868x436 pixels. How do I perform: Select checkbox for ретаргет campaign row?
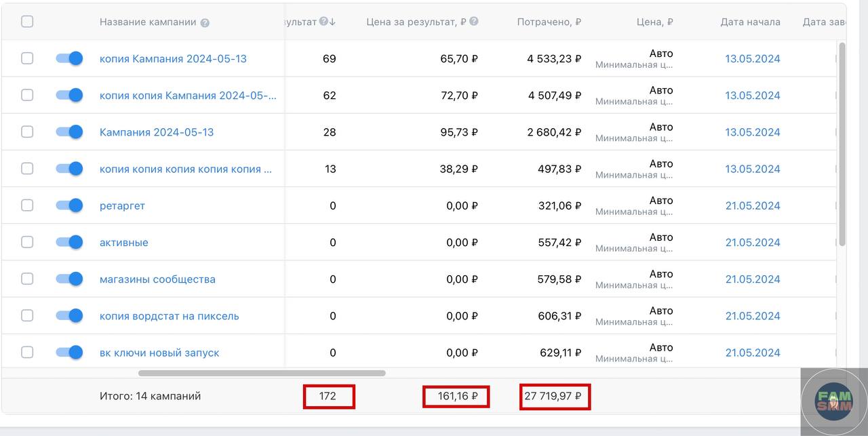(27, 205)
